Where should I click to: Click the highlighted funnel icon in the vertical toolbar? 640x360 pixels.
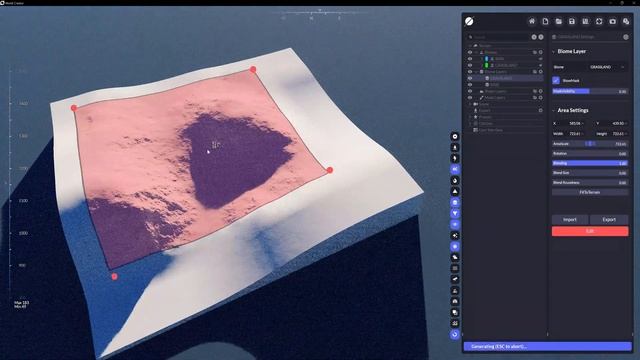click(x=455, y=213)
